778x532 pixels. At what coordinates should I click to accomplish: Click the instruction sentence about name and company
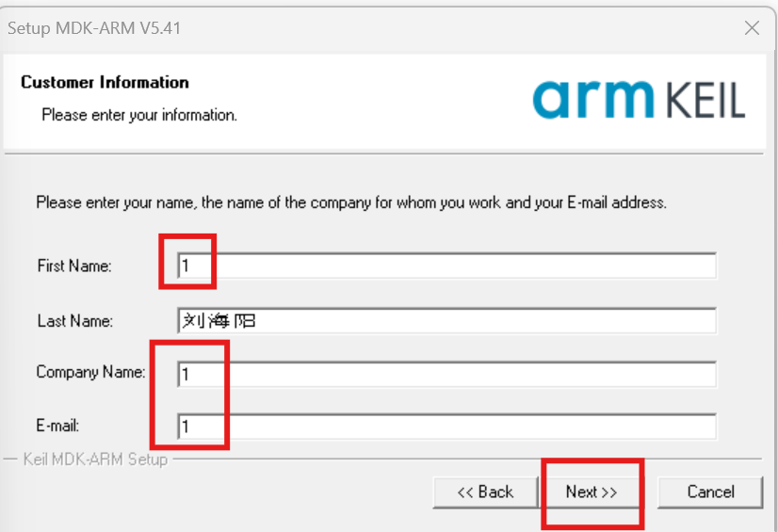tap(351, 202)
